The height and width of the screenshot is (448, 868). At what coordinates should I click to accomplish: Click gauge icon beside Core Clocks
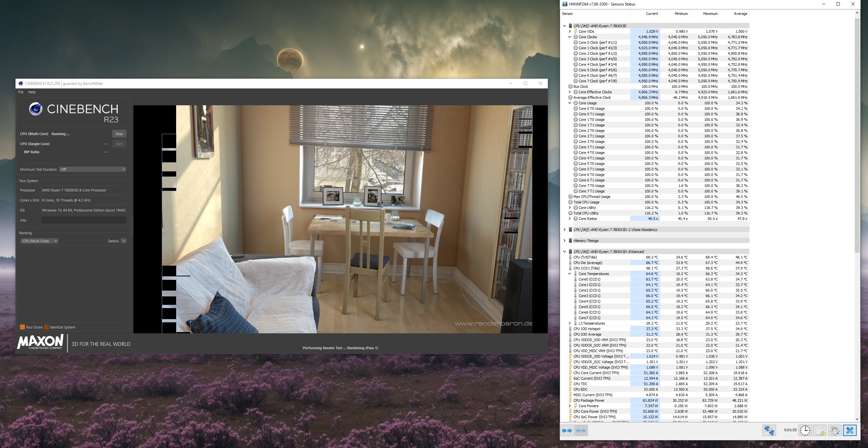(x=576, y=37)
